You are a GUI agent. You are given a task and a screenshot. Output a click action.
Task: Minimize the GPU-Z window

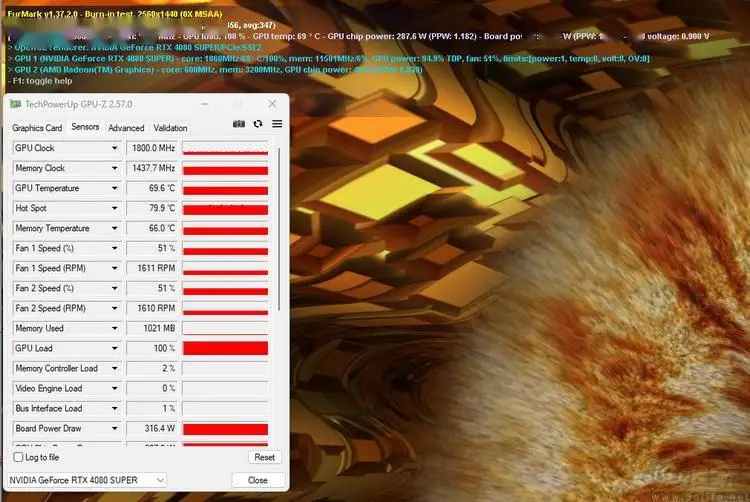(205, 104)
